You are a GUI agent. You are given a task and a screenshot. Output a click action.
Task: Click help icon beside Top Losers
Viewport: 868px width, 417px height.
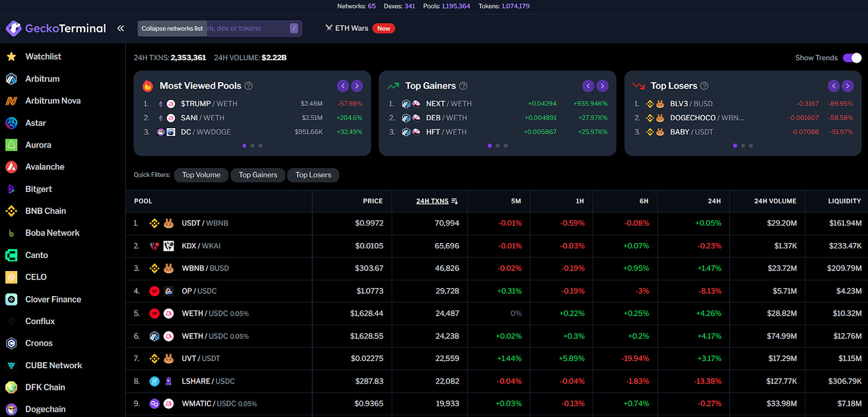pyautogui.click(x=704, y=86)
